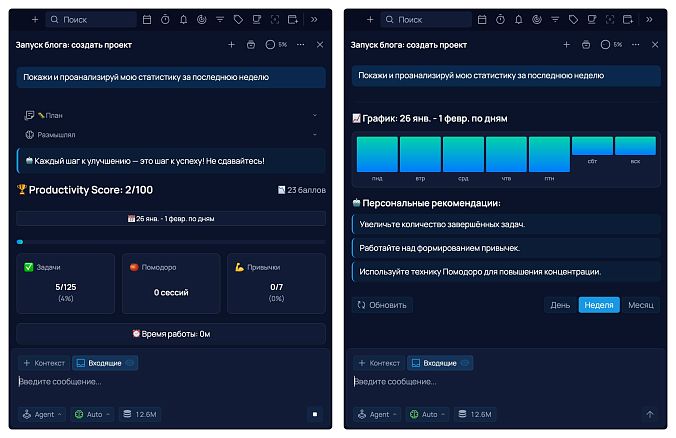Screen dimensions: 676x438
Task: Click the stopwatch timer icon in left toolbar
Action: (165, 19)
